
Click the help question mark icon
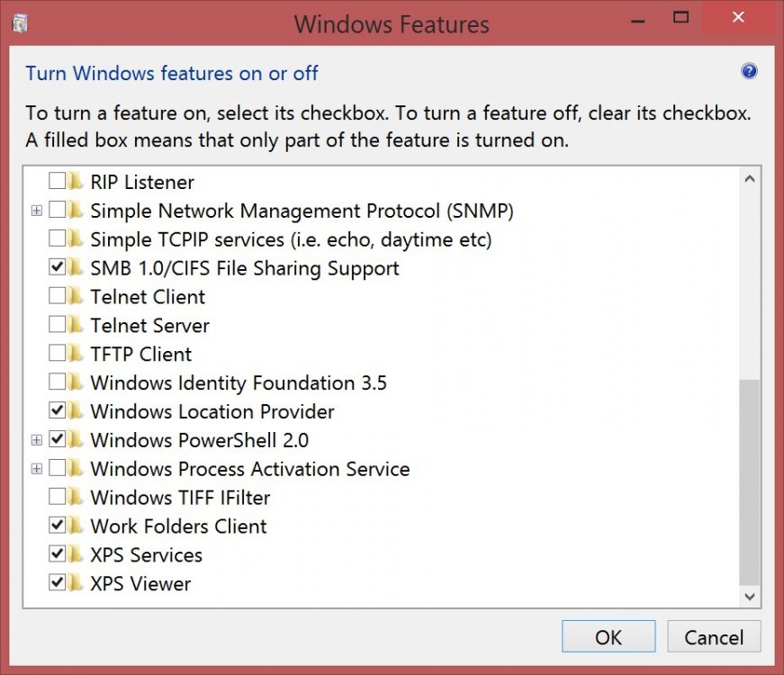click(749, 71)
